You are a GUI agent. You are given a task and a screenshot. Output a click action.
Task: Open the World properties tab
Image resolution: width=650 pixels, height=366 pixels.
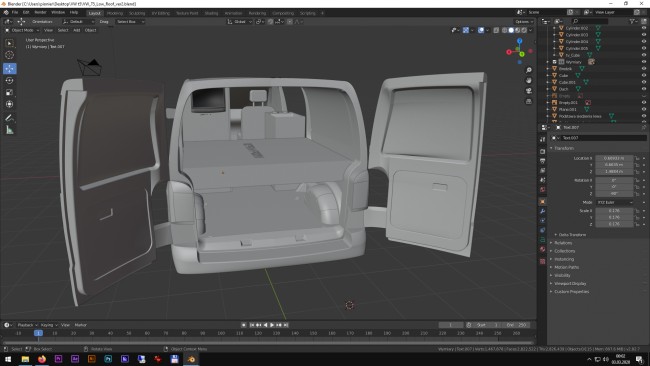[543, 189]
